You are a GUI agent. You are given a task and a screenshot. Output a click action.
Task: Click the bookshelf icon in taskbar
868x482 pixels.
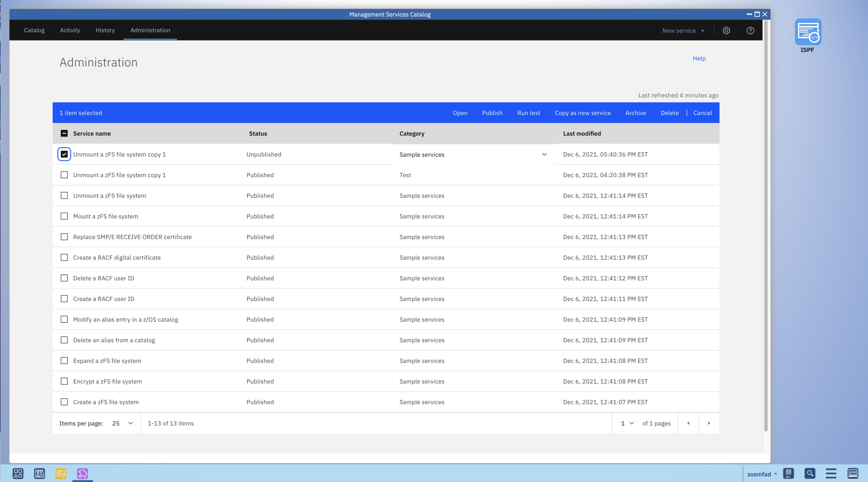pyautogui.click(x=40, y=473)
